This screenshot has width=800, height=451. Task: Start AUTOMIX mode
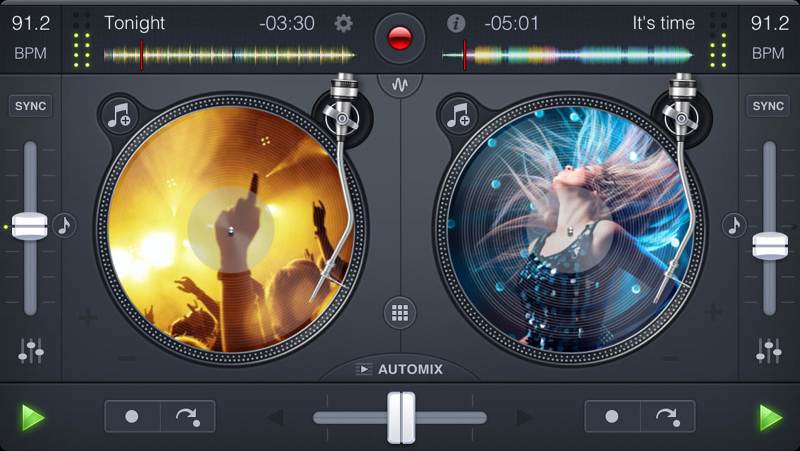(400, 369)
